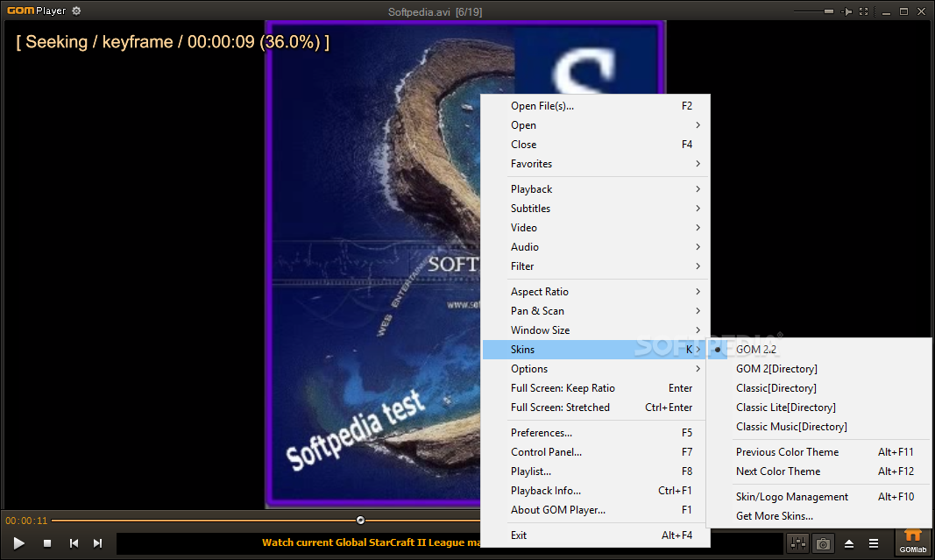Click elapsed time 00:00:11 display
Viewport: 935px width, 560px height.
(x=26, y=521)
